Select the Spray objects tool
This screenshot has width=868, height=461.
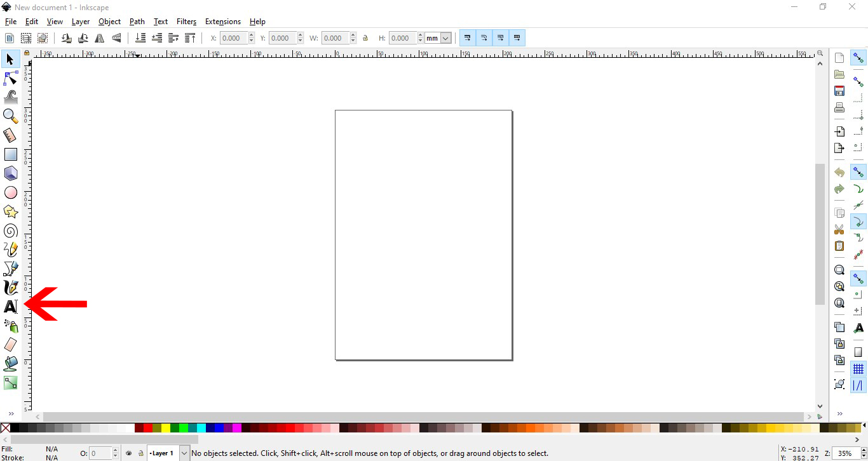(10, 326)
